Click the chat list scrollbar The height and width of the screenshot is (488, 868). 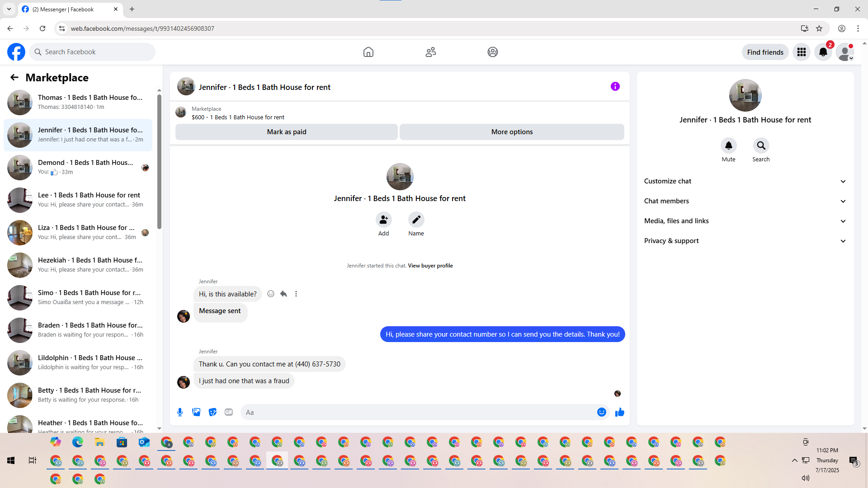pyautogui.click(x=159, y=162)
